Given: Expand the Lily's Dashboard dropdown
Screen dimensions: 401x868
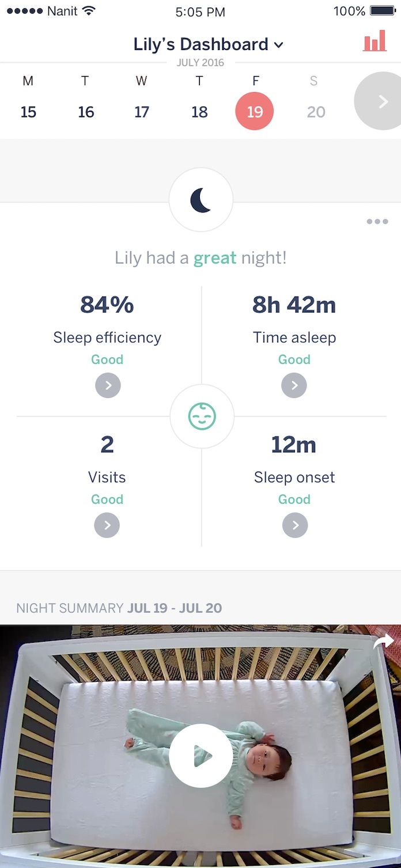Looking at the screenshot, I should [x=209, y=44].
